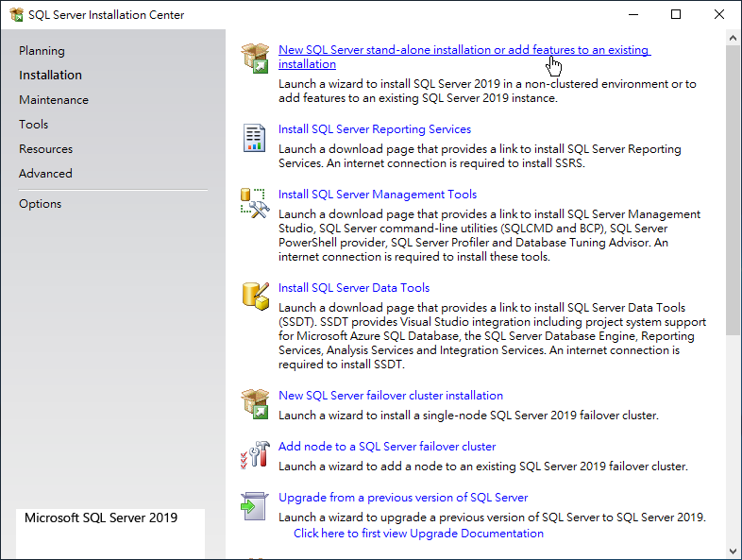This screenshot has width=742, height=560.
Task: Start New SQL Server failover cluster installation
Action: [391, 396]
